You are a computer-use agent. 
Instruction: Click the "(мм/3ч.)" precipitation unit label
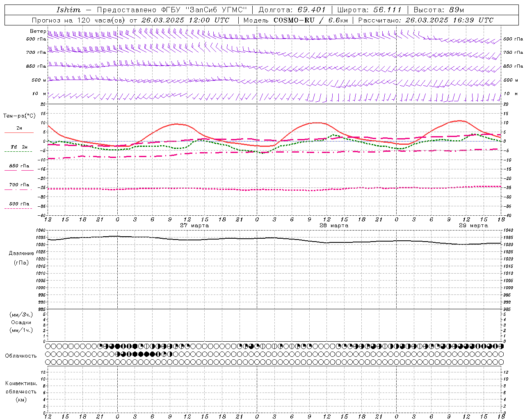[x=21, y=315]
